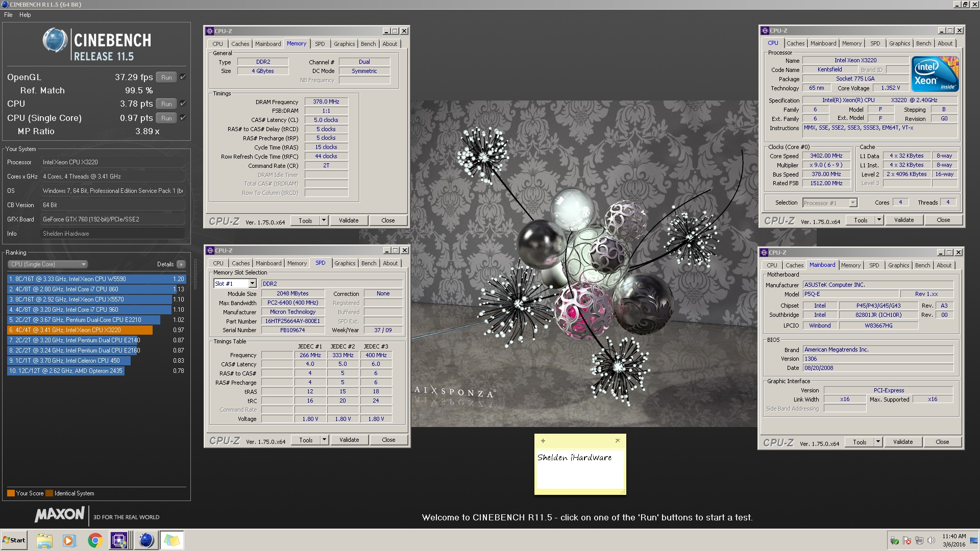This screenshot has height=551, width=980.
Task: Select highlighted Xeon X3220 ranking bar
Action: (80, 330)
